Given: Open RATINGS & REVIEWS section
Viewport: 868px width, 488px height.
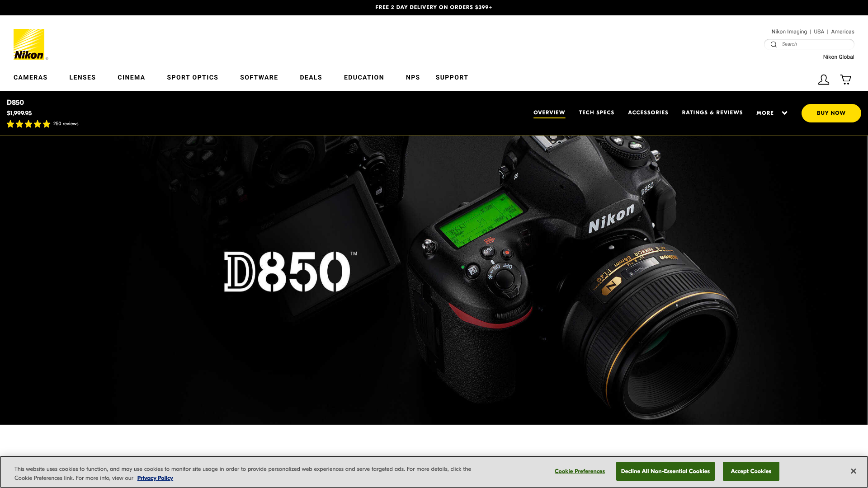Looking at the screenshot, I should pyautogui.click(x=712, y=113).
